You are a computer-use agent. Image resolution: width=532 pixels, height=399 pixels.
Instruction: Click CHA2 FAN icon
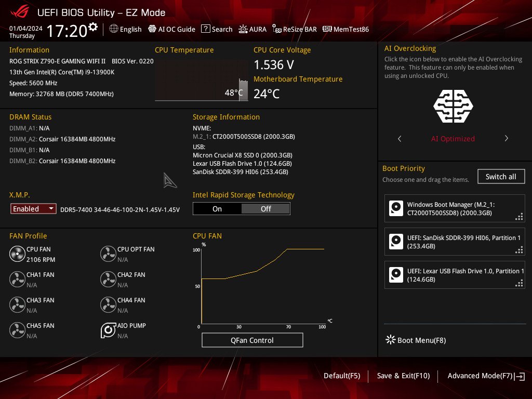coord(108,280)
